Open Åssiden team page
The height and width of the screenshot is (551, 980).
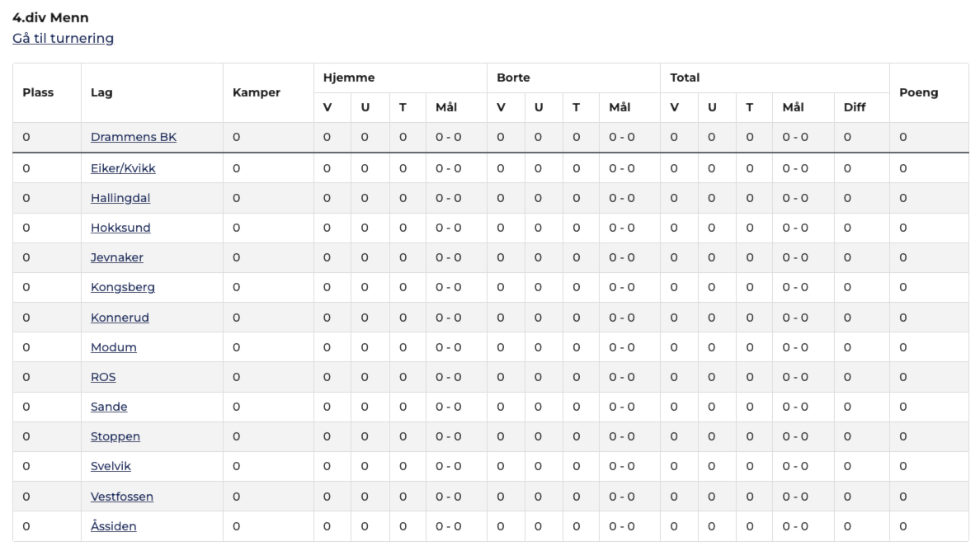114,526
